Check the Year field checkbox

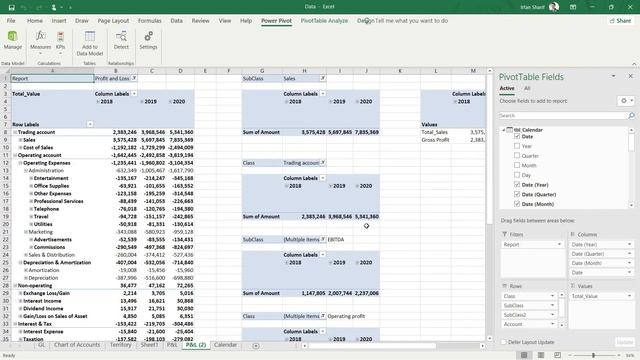coord(517,146)
